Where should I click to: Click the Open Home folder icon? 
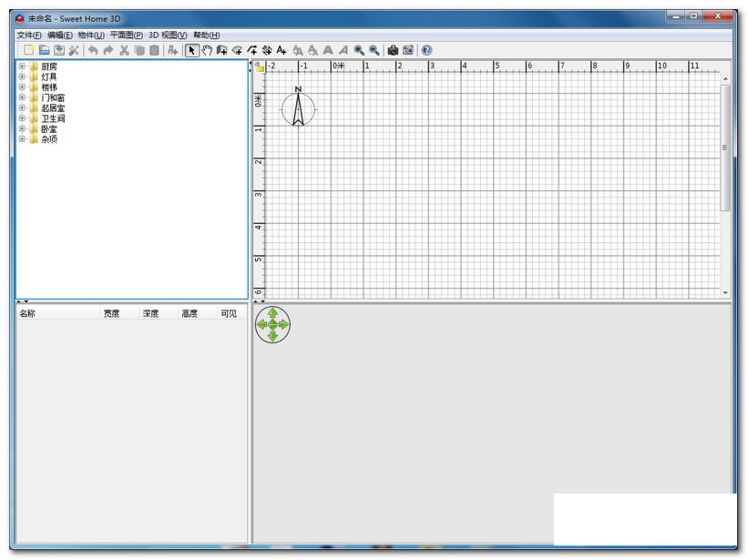[44, 50]
